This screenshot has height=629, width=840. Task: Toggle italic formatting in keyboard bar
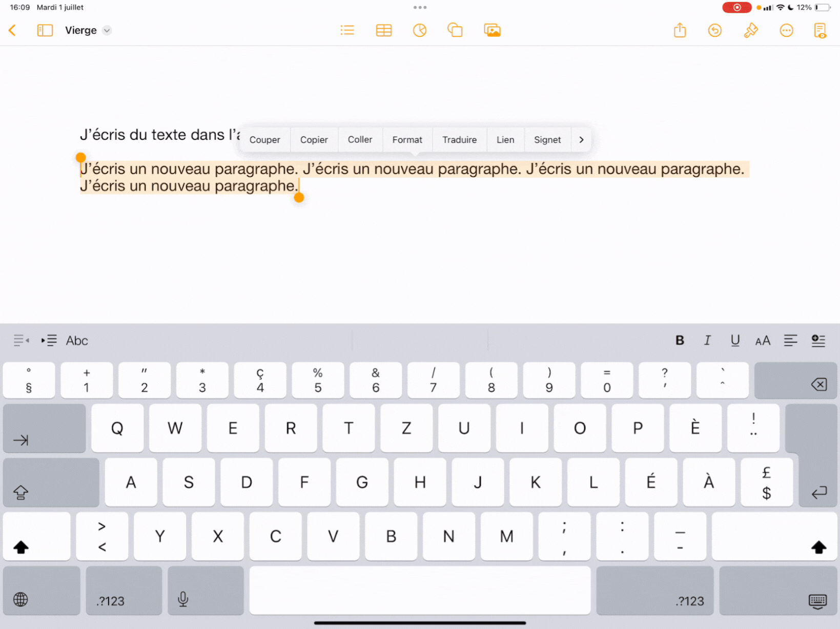[707, 341]
